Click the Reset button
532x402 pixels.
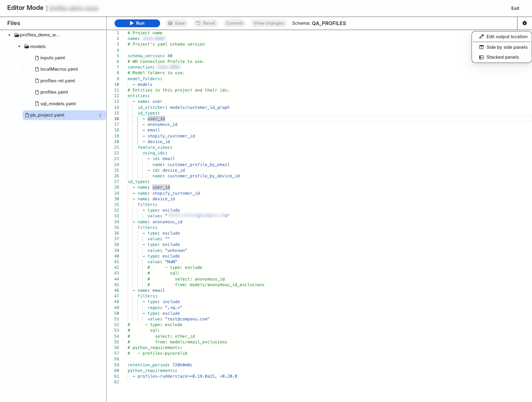point(206,23)
